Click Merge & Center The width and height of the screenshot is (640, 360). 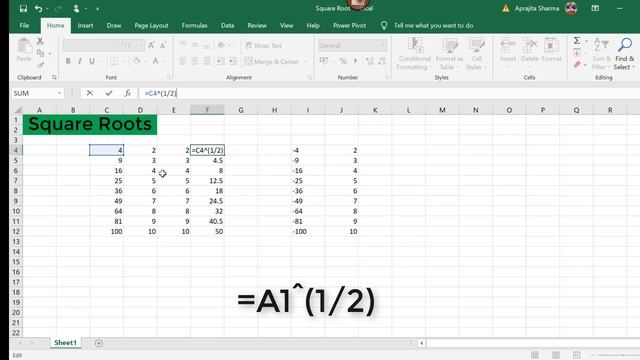pos(272,62)
